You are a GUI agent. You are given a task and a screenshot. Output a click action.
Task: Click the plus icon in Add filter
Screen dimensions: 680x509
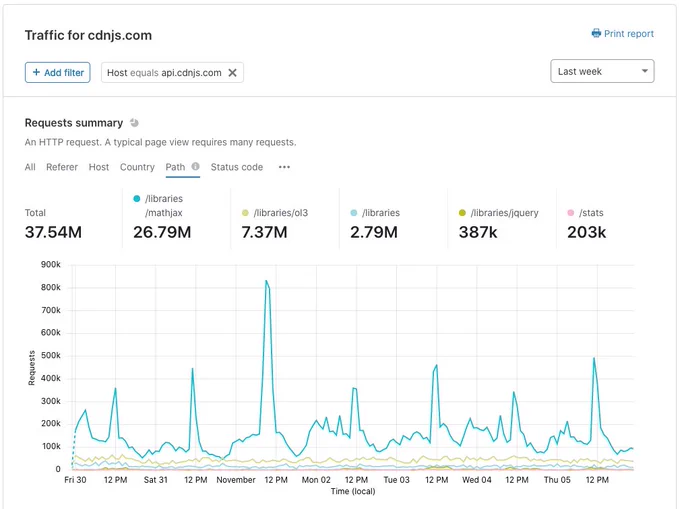[36, 72]
